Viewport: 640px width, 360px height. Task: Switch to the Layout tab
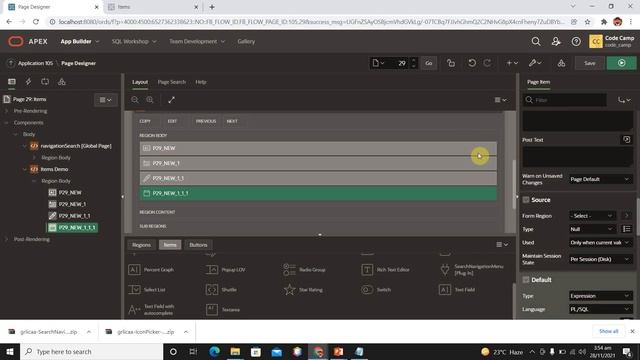[140, 82]
